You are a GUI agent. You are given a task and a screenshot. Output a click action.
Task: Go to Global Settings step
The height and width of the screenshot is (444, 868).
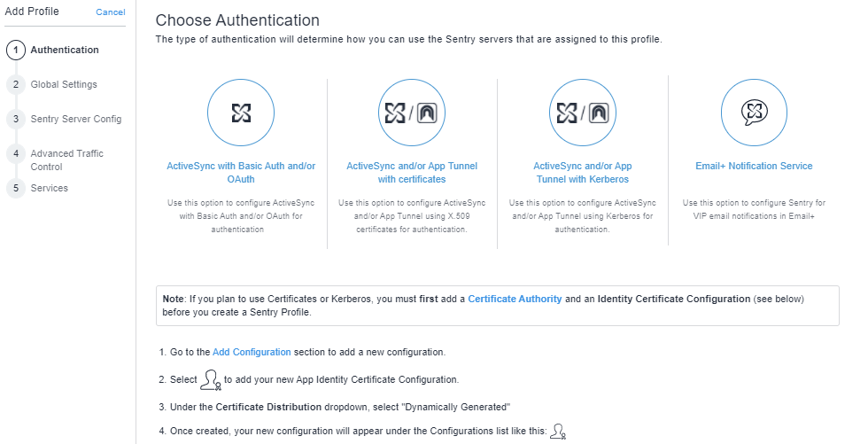[64, 85]
